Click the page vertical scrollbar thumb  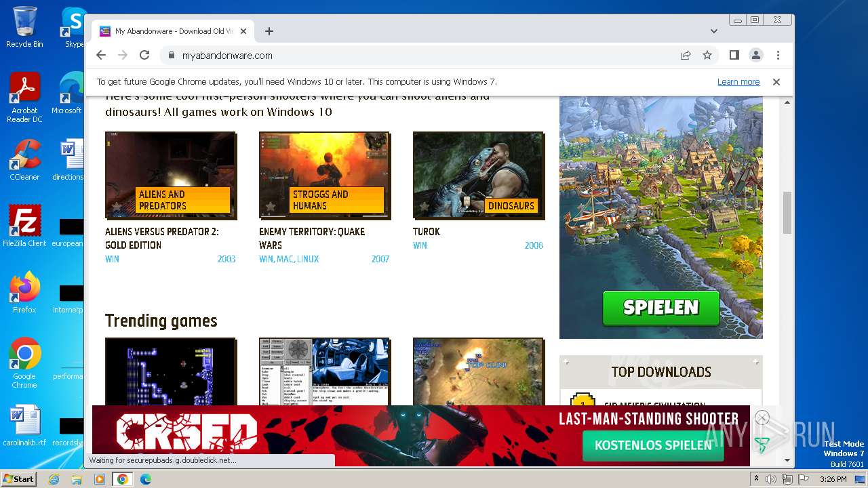tap(787, 212)
